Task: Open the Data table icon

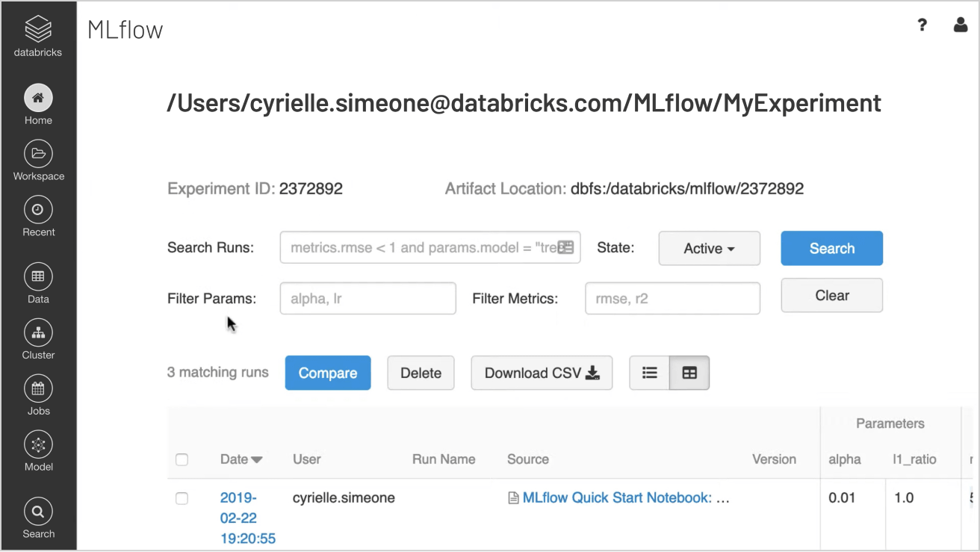Action: coord(38,276)
